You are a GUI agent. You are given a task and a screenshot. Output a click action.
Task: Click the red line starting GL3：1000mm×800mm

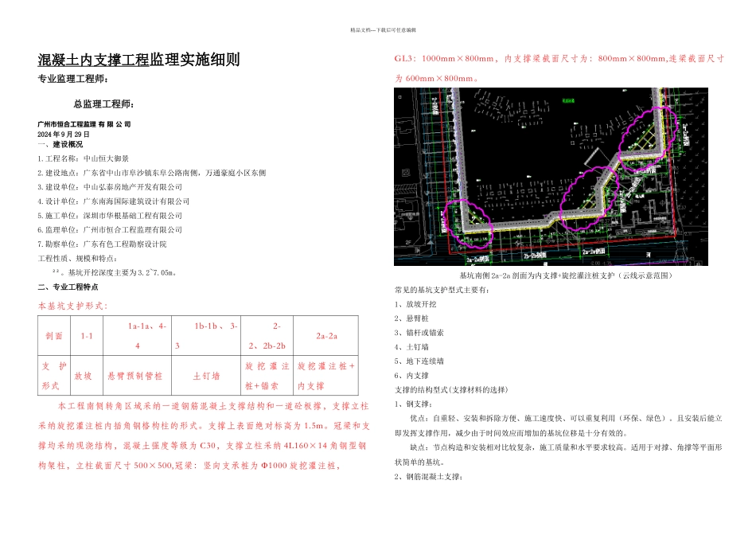pos(559,58)
